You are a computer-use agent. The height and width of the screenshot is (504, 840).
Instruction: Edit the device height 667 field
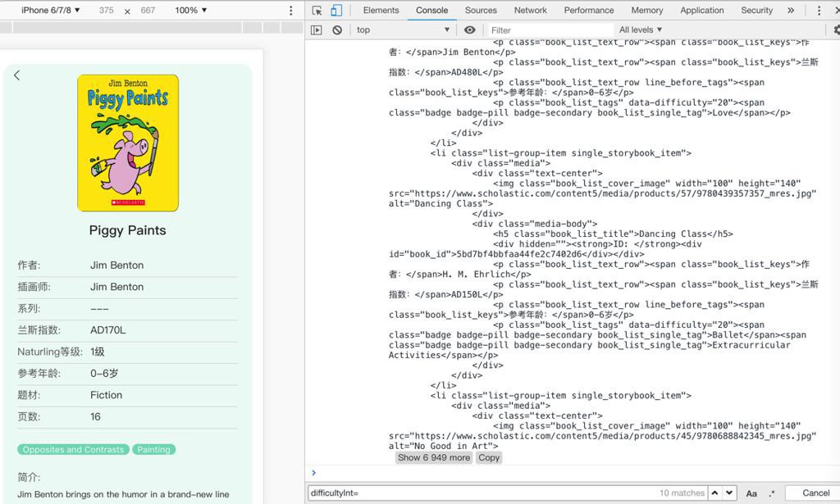[x=148, y=10]
